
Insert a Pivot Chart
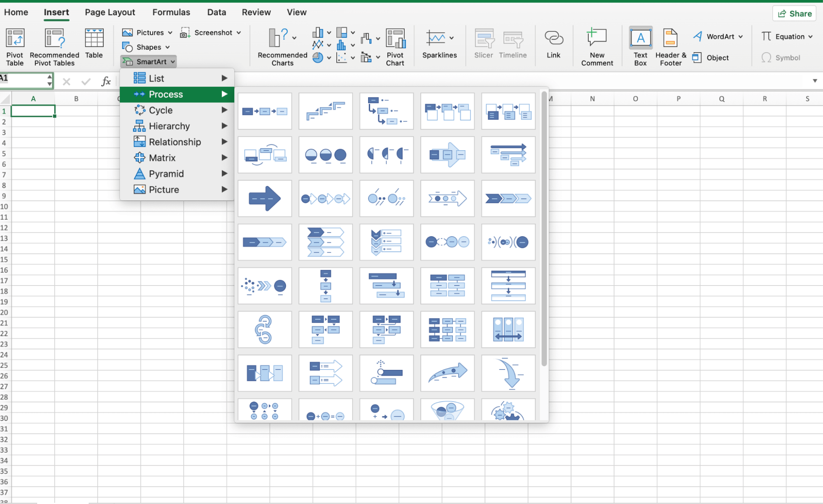point(395,46)
